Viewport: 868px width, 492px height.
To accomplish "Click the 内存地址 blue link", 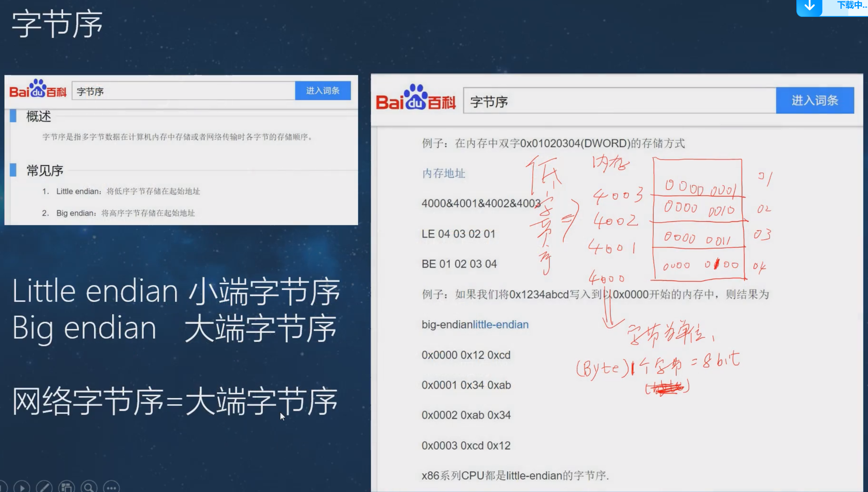I will coord(443,173).
